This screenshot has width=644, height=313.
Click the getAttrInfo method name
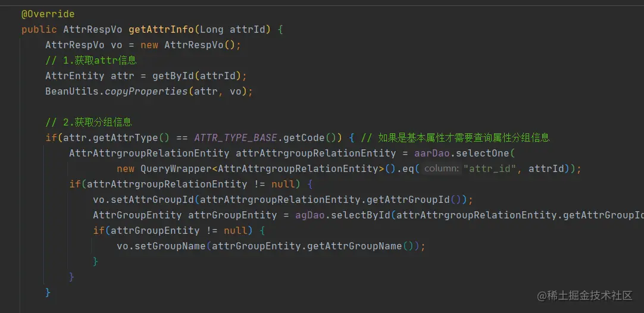[161, 30]
